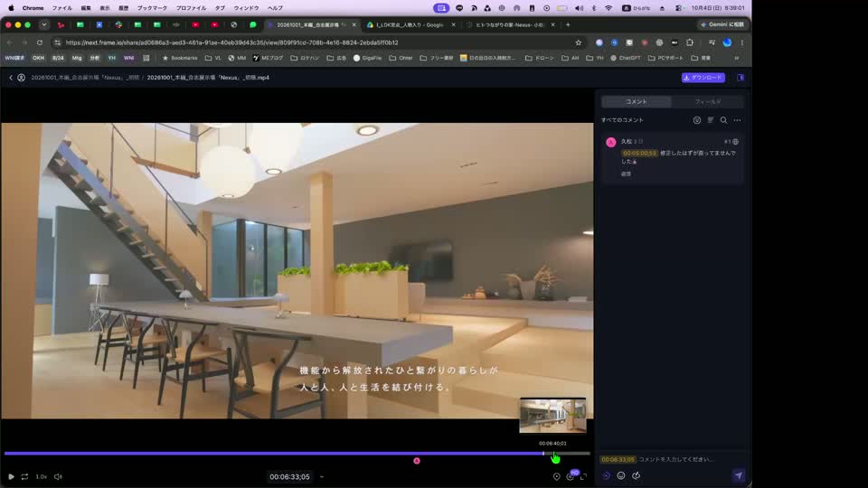Open the ドローン bookmark folder
The image size is (868, 488).
point(539,58)
